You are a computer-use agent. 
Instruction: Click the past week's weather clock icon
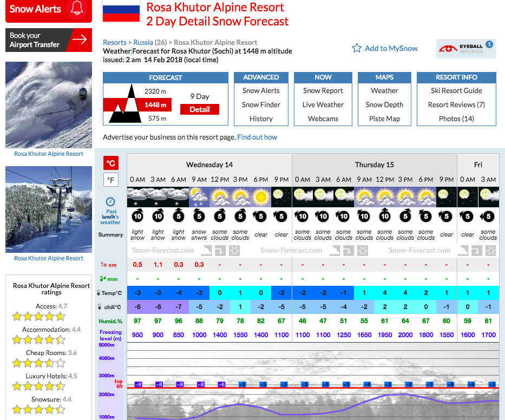(110, 202)
